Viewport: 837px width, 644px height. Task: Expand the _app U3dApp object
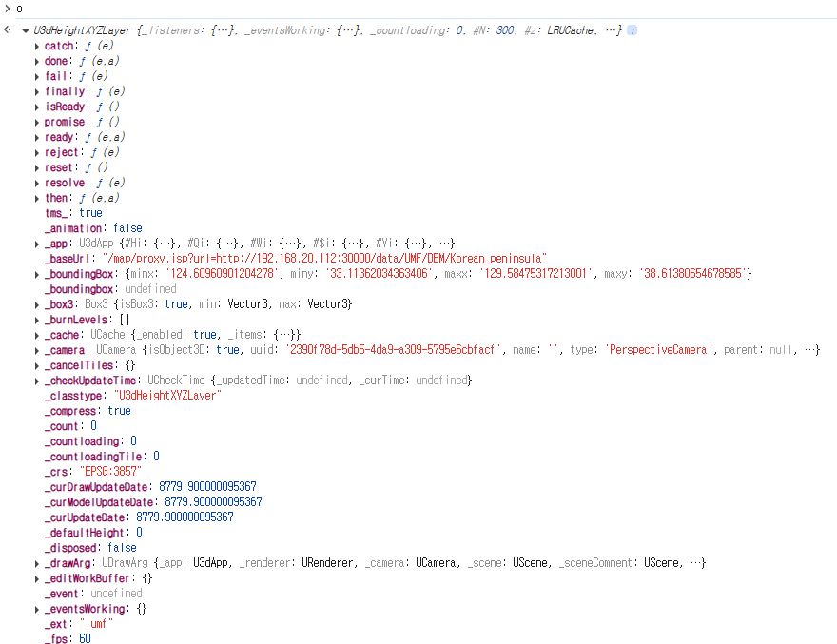(37, 244)
